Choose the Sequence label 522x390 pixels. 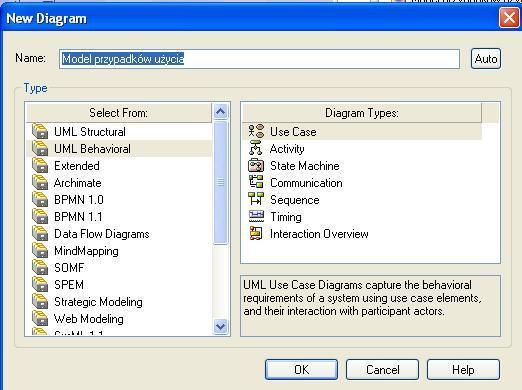295,200
